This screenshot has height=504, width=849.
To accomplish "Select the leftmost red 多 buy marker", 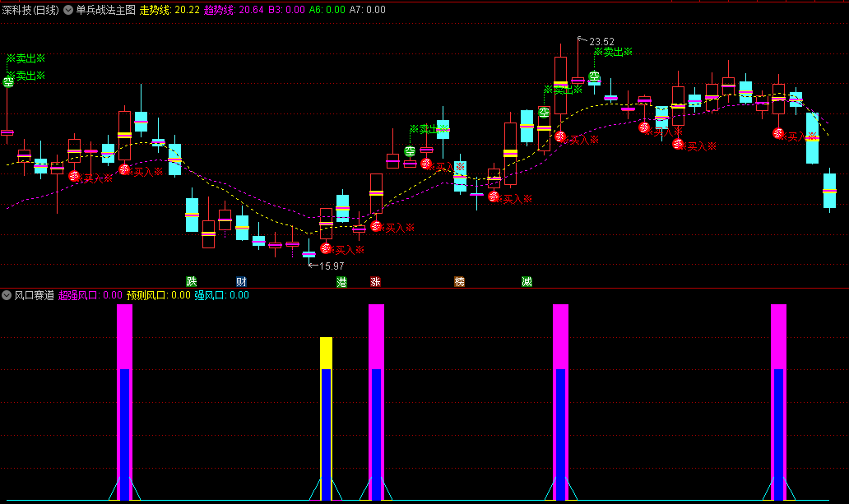I will [x=74, y=175].
